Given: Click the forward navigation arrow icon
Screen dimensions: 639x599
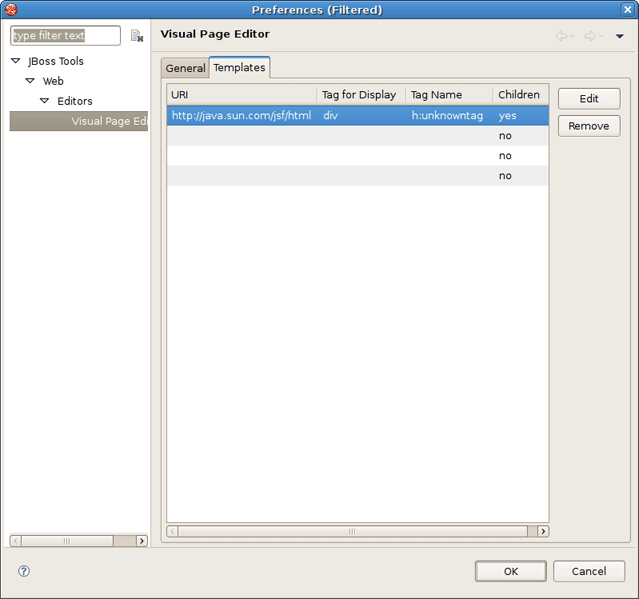Looking at the screenshot, I should pos(590,36).
